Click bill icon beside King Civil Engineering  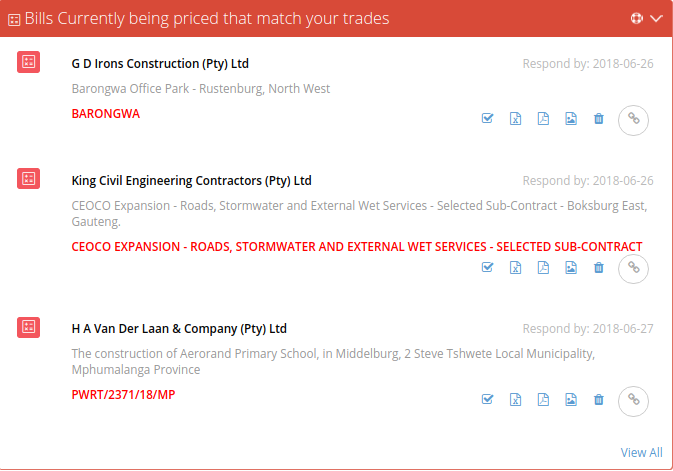click(28, 179)
